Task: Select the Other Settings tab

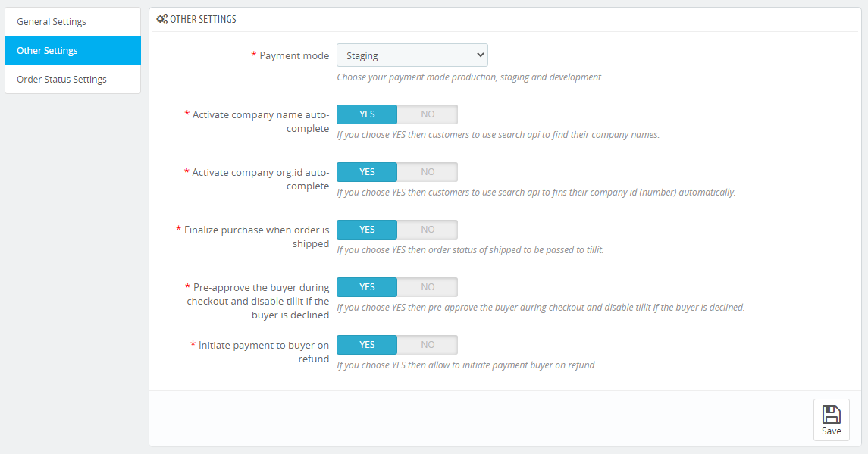Action: point(73,50)
